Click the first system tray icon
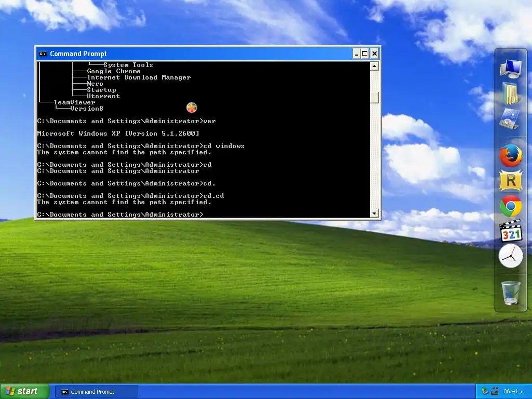 tap(485, 392)
